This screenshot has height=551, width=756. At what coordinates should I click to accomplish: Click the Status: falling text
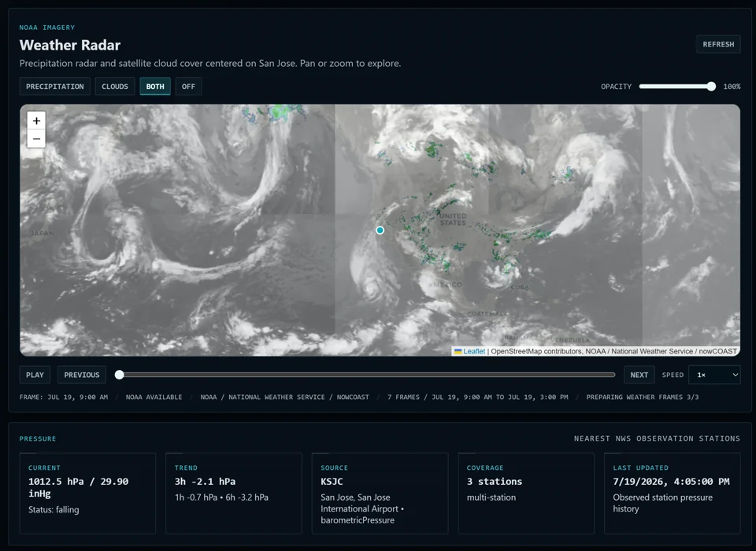tap(54, 509)
